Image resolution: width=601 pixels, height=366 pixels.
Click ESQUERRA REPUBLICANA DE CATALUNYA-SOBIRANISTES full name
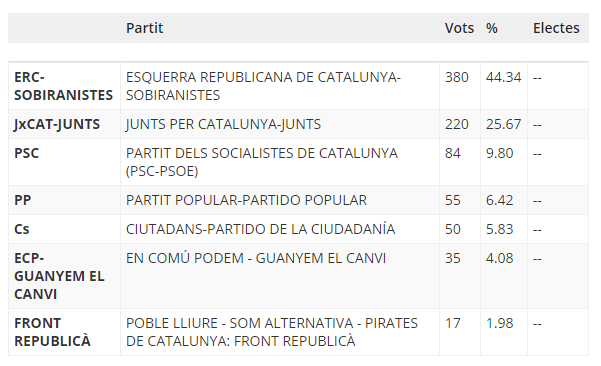pos(263,86)
